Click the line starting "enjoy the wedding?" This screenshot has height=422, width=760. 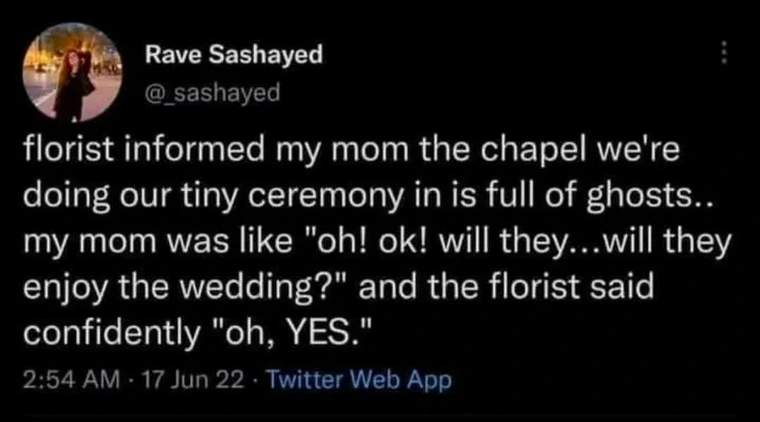tap(337, 288)
